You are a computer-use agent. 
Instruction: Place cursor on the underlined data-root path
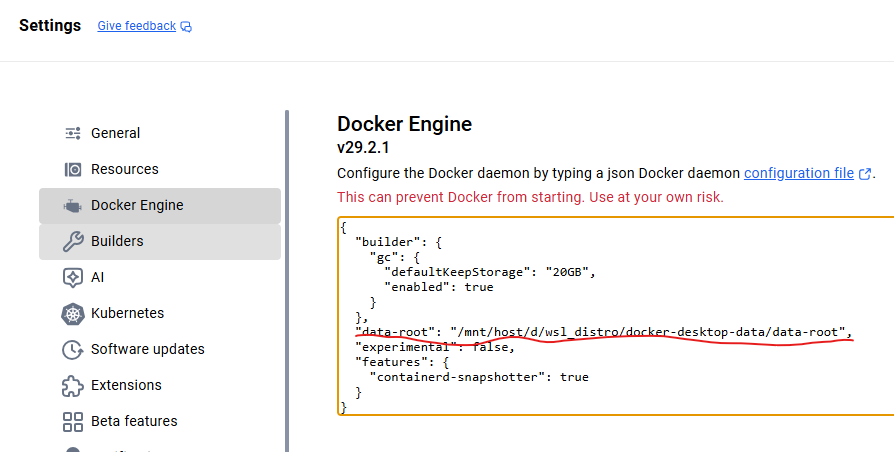tap(650, 332)
